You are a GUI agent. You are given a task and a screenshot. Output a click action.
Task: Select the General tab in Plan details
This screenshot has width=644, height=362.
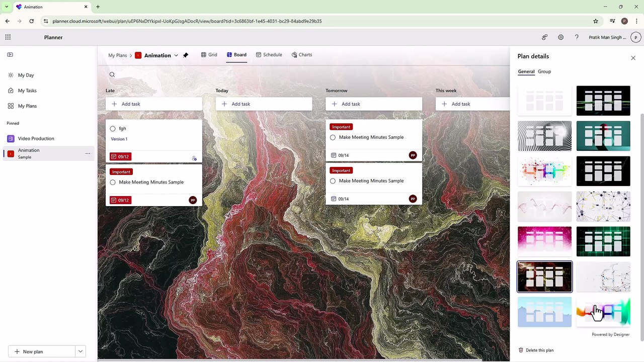[x=526, y=71]
